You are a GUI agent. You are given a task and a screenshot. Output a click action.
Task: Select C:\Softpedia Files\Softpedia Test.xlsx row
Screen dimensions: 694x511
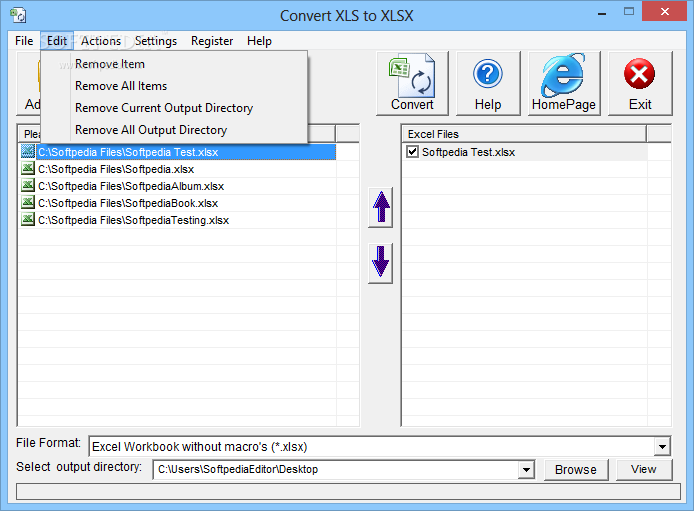click(178, 152)
